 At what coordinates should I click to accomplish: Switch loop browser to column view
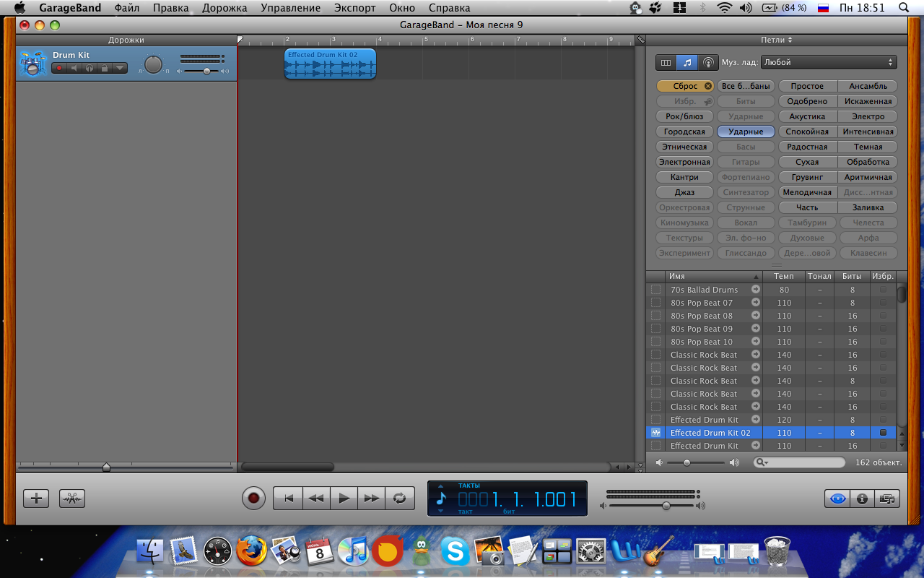click(666, 63)
